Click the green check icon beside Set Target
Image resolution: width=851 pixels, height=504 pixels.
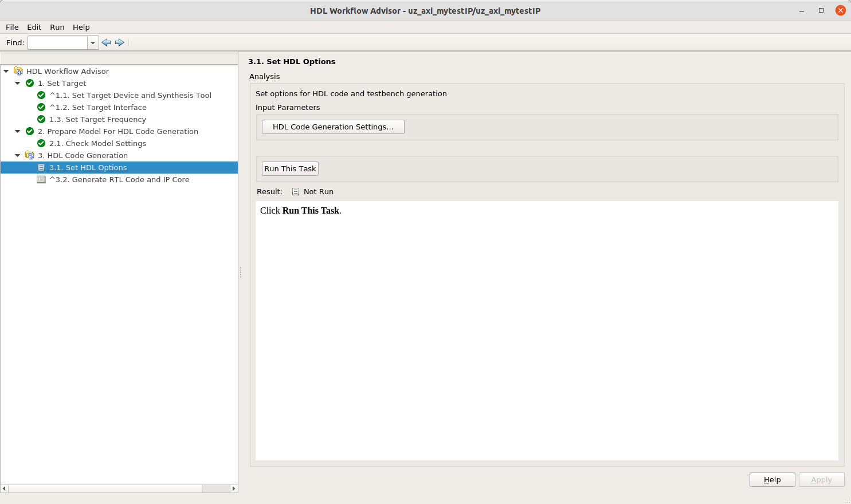30,83
